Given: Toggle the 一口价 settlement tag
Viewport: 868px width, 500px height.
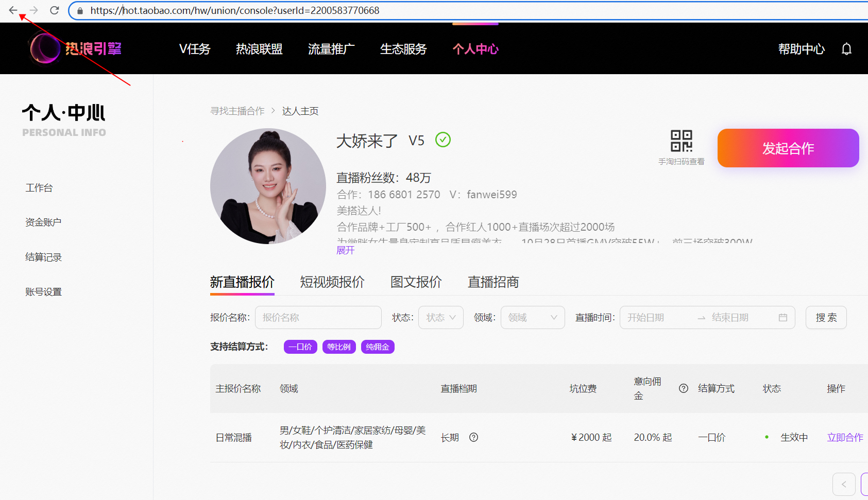Looking at the screenshot, I should pos(300,347).
